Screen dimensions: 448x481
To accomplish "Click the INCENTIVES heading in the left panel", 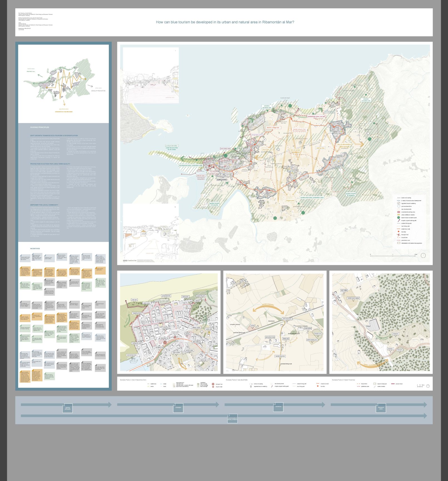I will click(x=35, y=249).
